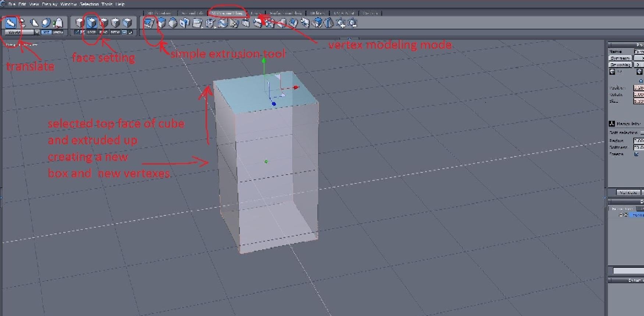Select the Scale manipulator tool
The image size is (644, 316).
(34, 23)
